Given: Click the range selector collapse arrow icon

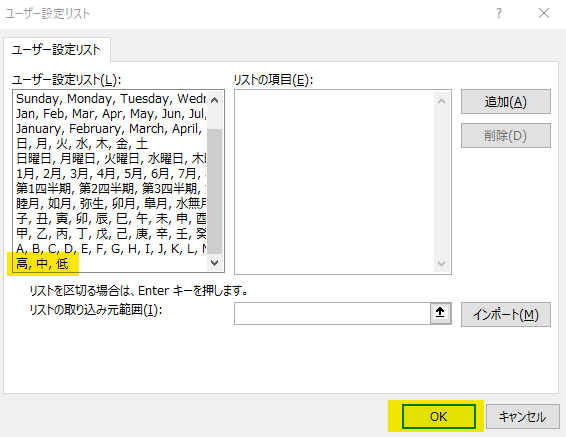Looking at the screenshot, I should [x=440, y=313].
